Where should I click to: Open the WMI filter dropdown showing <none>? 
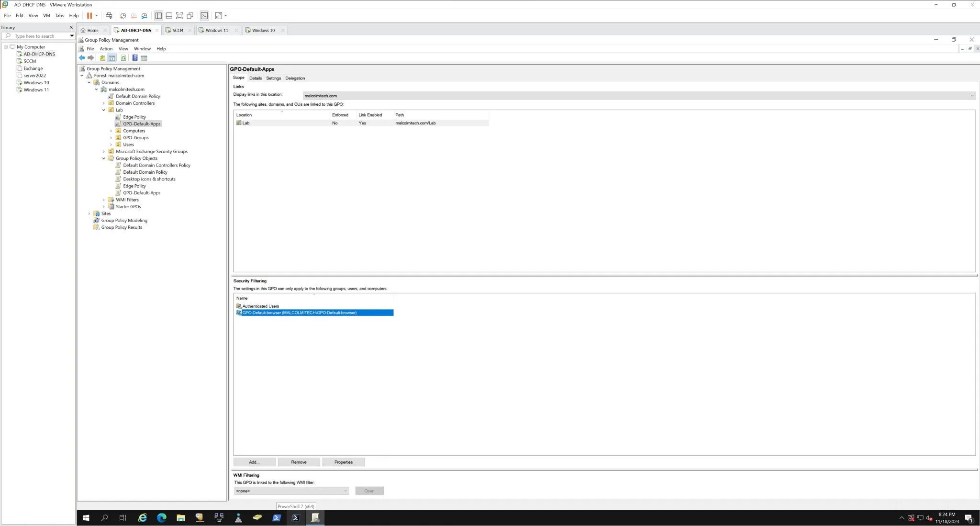pos(345,491)
